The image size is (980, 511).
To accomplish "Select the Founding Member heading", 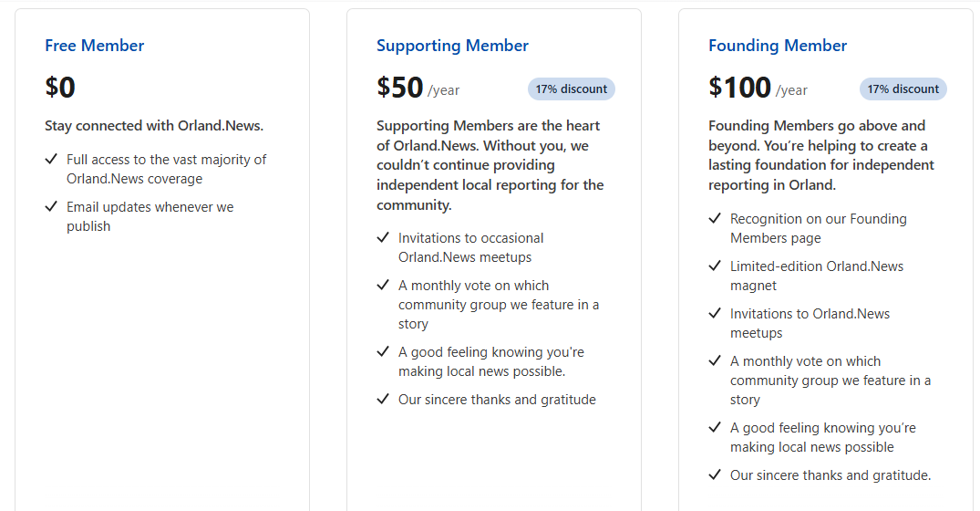I will pos(778,46).
